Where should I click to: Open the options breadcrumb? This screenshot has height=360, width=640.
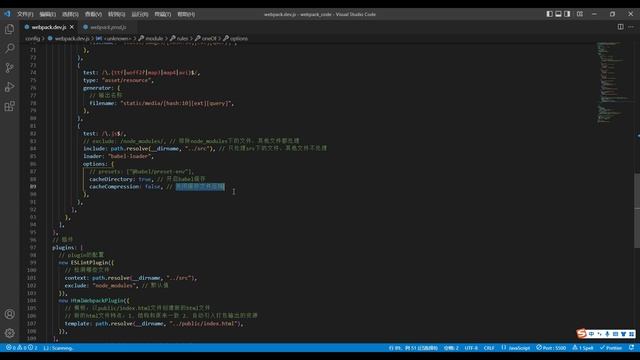coord(239,38)
